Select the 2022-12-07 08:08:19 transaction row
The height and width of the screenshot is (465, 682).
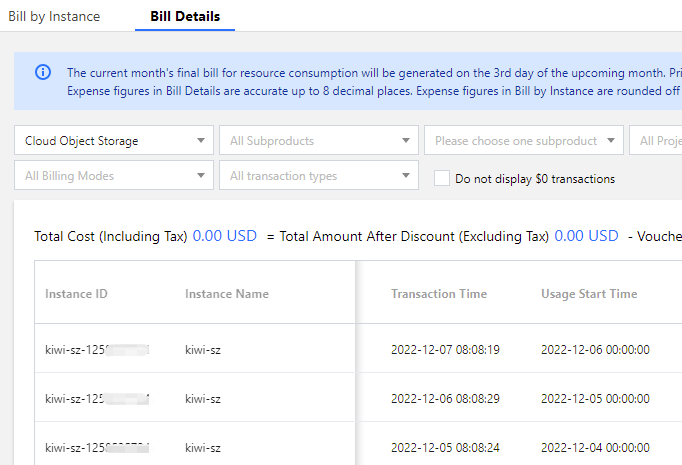tap(445, 350)
